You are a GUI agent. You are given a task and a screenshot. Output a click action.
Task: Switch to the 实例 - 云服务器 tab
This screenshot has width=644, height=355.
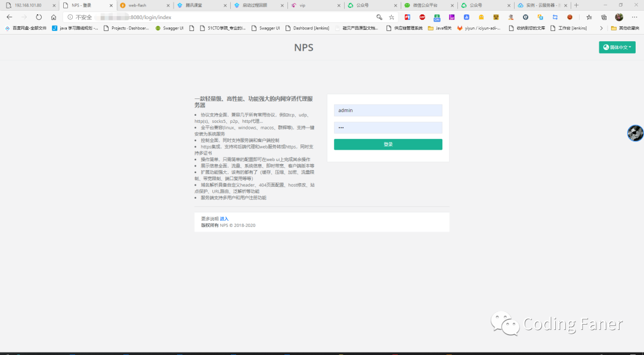pos(542,5)
